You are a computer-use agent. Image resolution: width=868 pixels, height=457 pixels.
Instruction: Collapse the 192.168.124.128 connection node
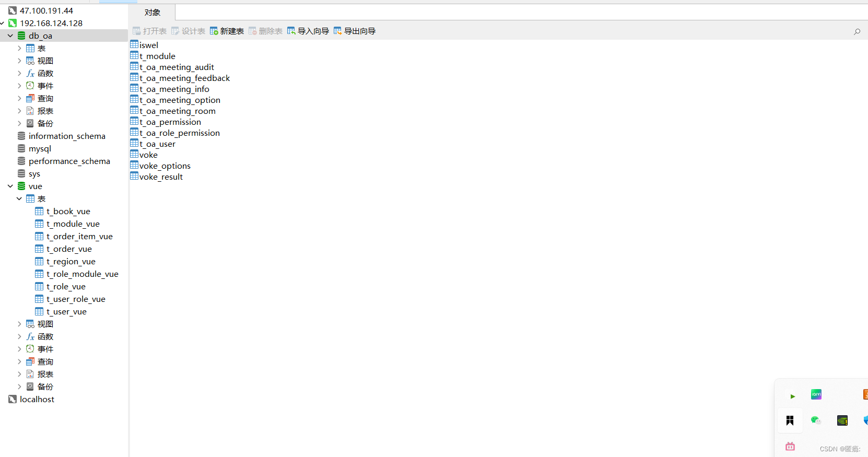click(3, 23)
